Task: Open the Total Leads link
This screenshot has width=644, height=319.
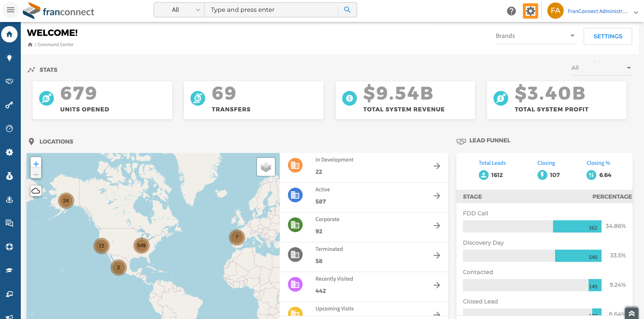Action: tap(492, 163)
